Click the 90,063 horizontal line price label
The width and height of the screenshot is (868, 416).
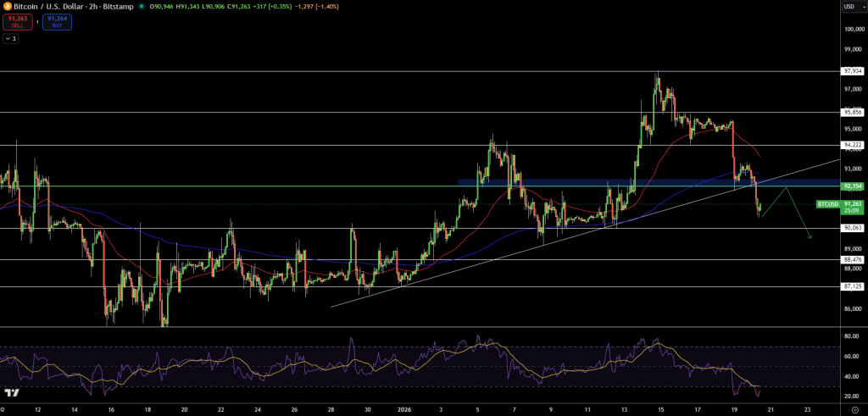pos(853,228)
